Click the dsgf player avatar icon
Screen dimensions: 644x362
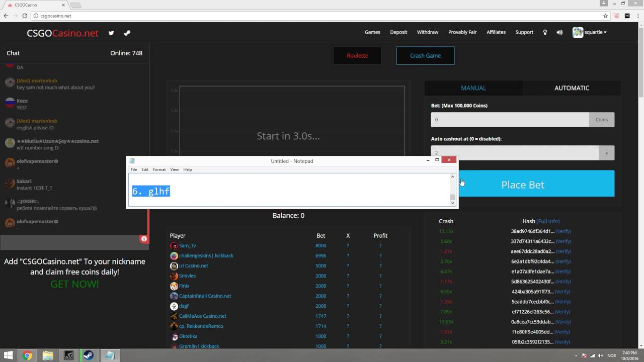pos(174,306)
